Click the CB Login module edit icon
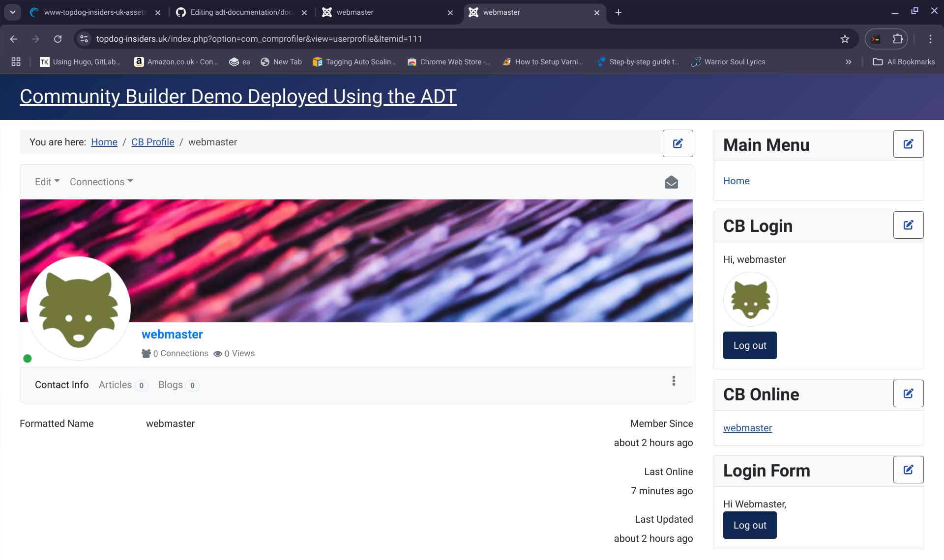Screen dimensions: 944x560 [x=908, y=225]
